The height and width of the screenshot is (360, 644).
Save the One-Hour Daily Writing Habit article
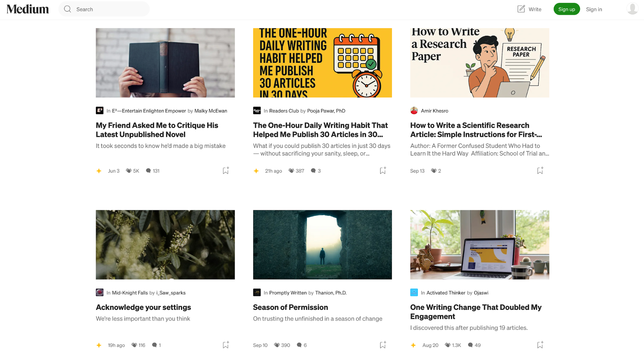383,170
